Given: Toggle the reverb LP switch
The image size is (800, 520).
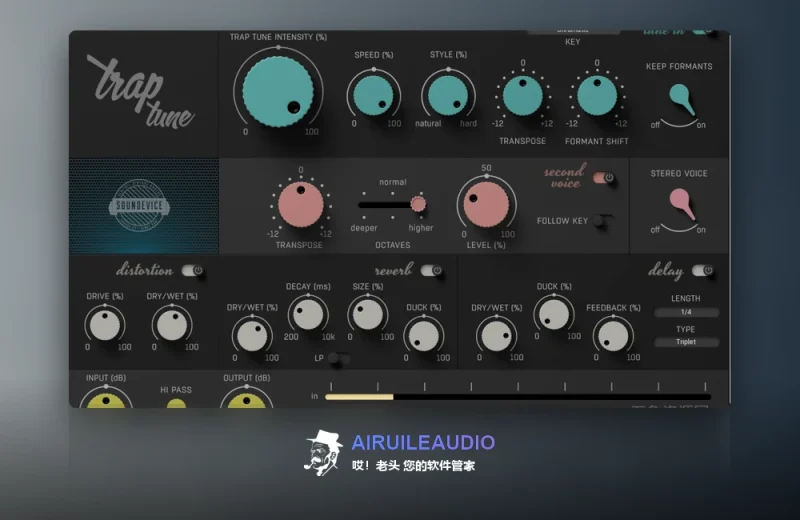Looking at the screenshot, I should 338,358.
